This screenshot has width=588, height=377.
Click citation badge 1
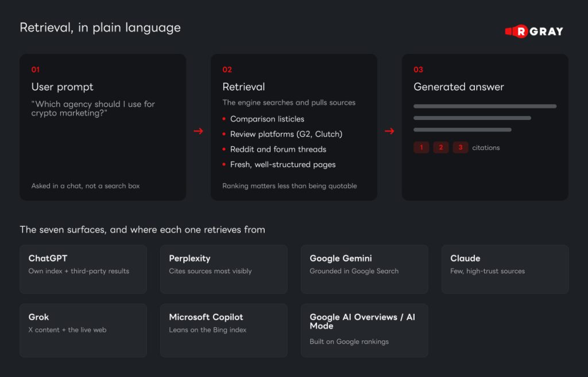point(421,147)
